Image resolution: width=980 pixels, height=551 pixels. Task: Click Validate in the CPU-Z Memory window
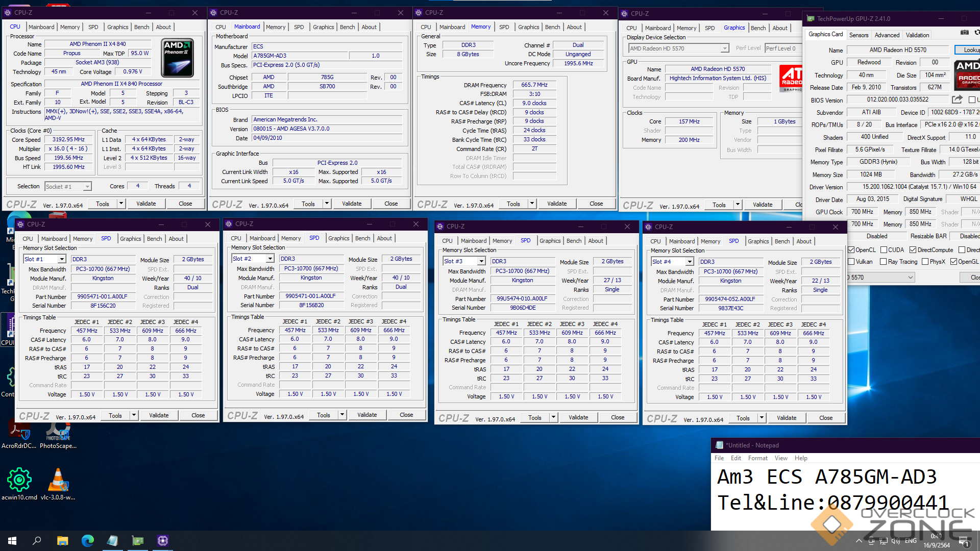pos(557,204)
